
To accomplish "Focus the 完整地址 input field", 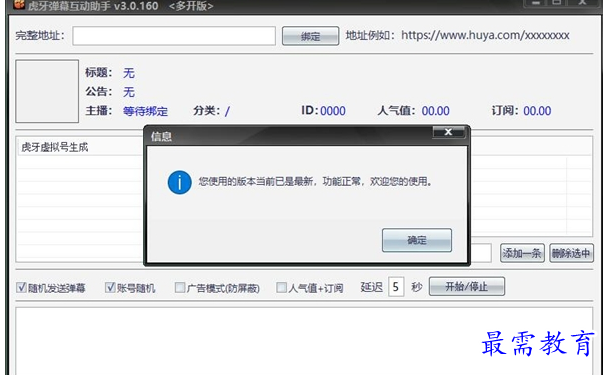I will [x=174, y=36].
